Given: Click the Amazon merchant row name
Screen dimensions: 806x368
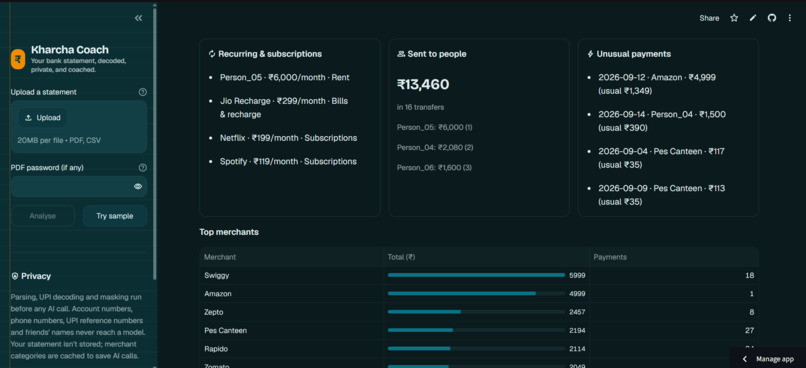Looking at the screenshot, I should 217,294.
